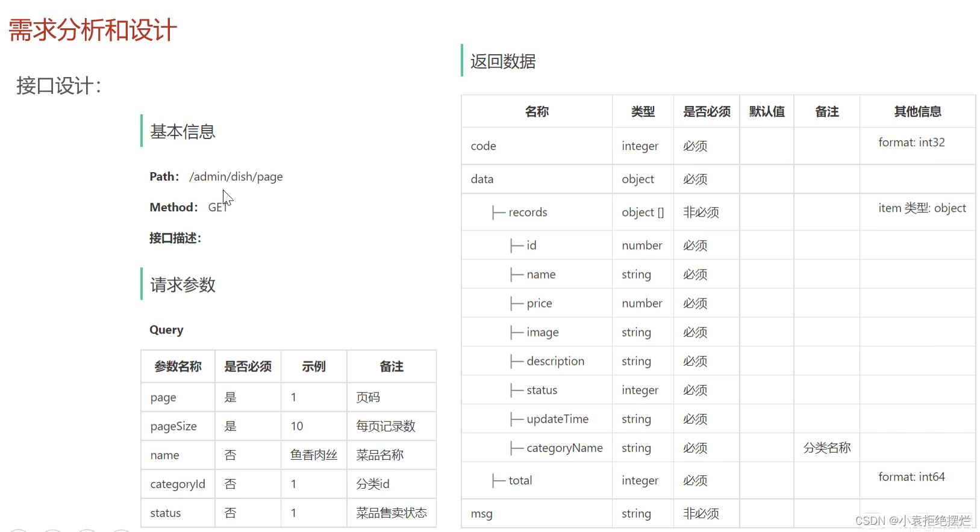
Task: Click the 返回数据 section heading
Action: click(x=503, y=61)
